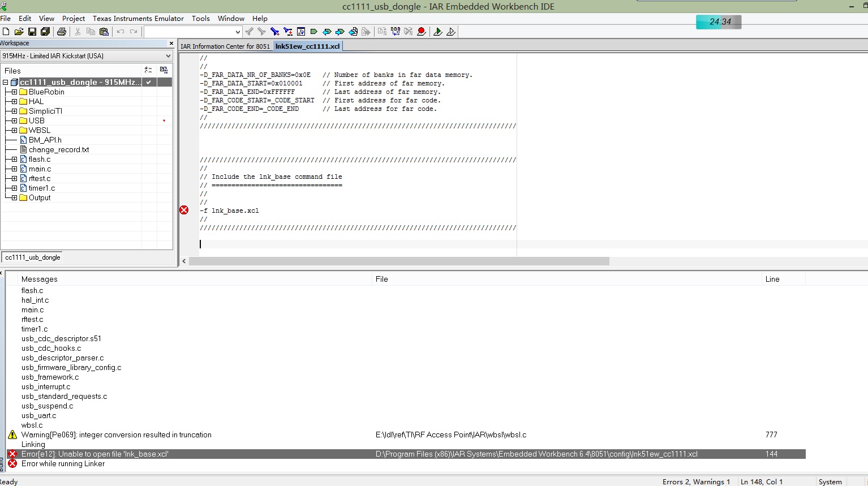
Task: Expand the Output folder
Action: [x=15, y=198]
